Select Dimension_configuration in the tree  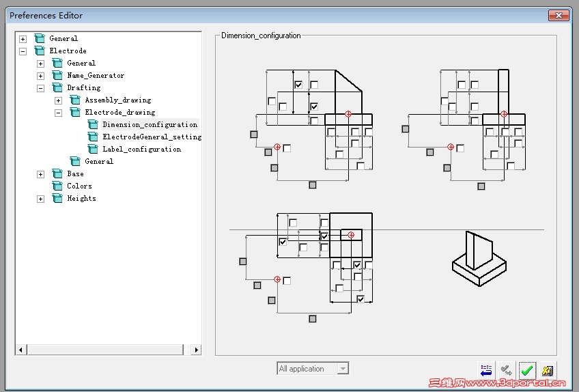click(150, 124)
